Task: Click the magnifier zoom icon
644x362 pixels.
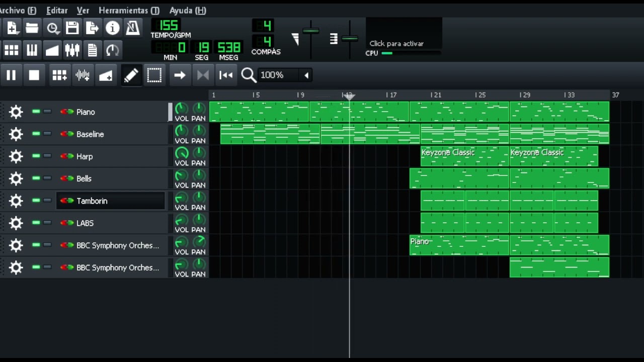Action: pyautogui.click(x=249, y=75)
